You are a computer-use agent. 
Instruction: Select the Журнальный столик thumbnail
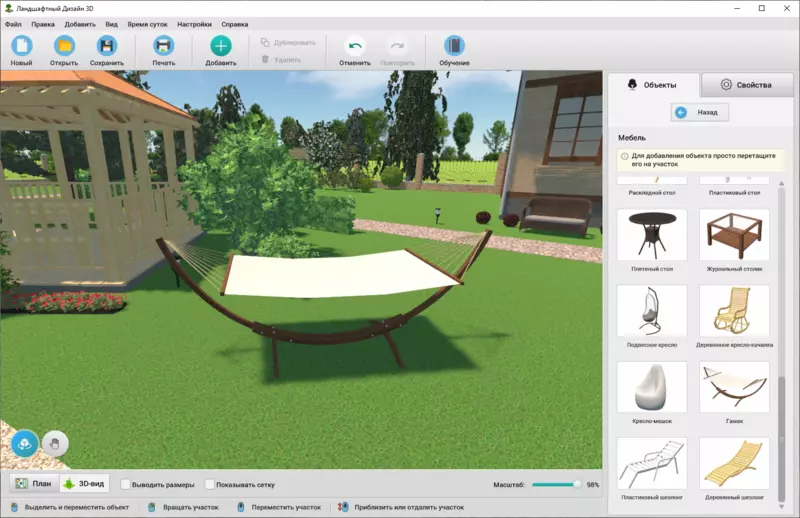[734, 235]
